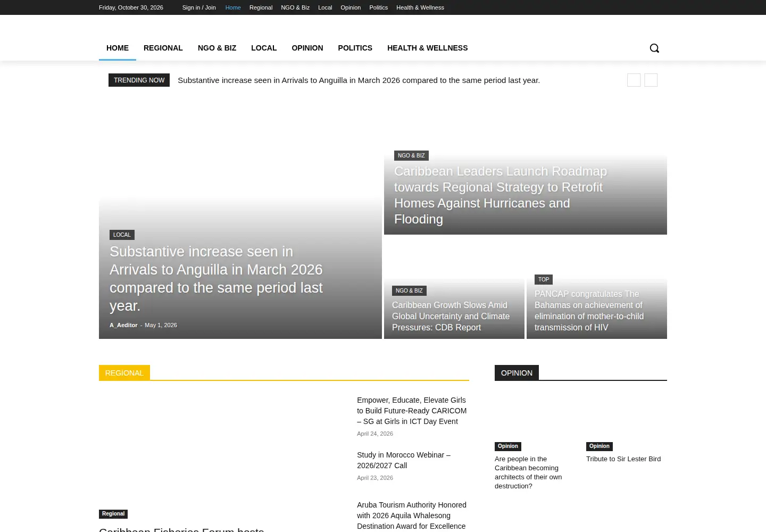766x532 pixels.
Task: Go to the HOME main navigation tab
Action: (x=118, y=48)
